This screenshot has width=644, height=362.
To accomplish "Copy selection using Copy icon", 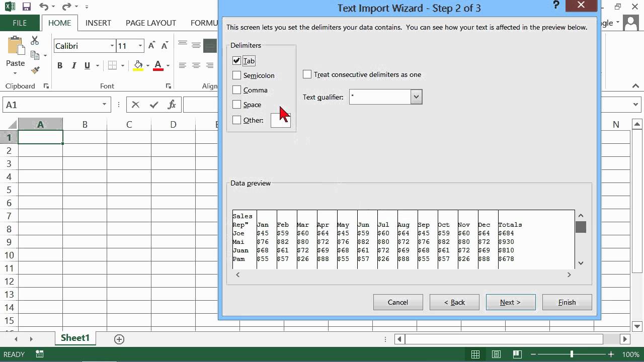I will pyautogui.click(x=35, y=55).
